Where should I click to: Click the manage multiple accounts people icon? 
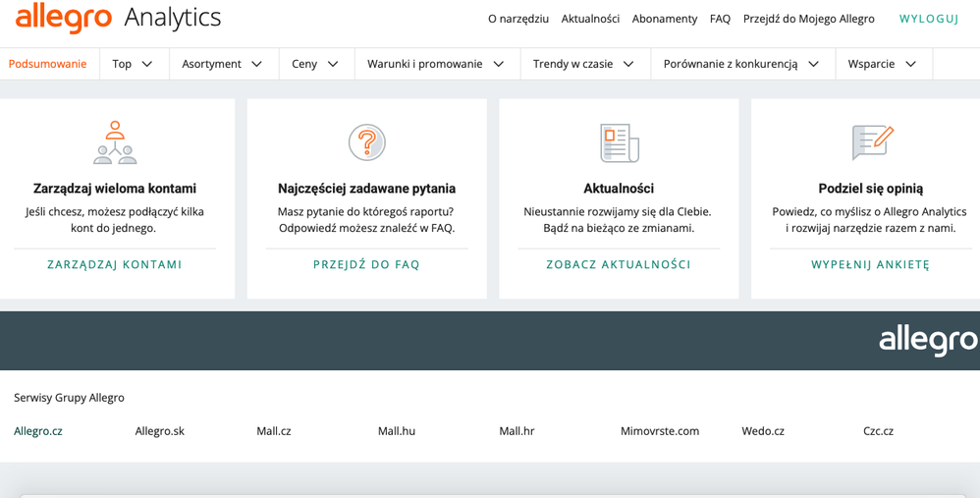pos(115,142)
